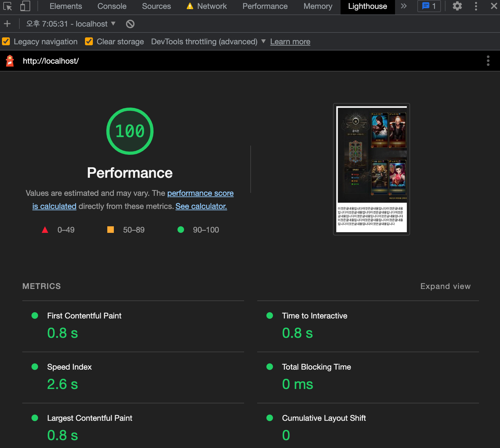Click the 0 ms blocking time value
This screenshot has height=448, width=500.
coord(298,384)
